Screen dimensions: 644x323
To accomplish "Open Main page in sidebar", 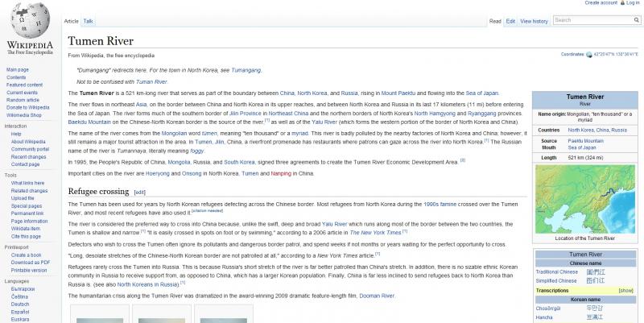I will (x=17, y=70).
